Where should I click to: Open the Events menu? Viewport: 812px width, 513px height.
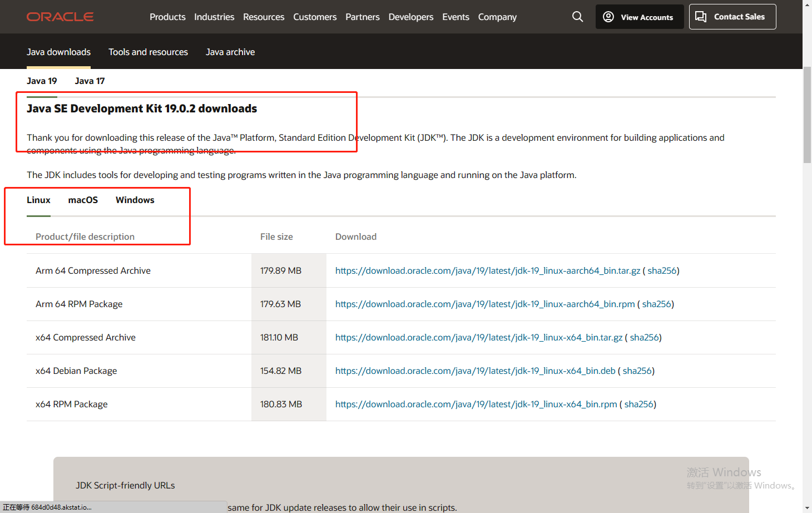[x=455, y=17]
